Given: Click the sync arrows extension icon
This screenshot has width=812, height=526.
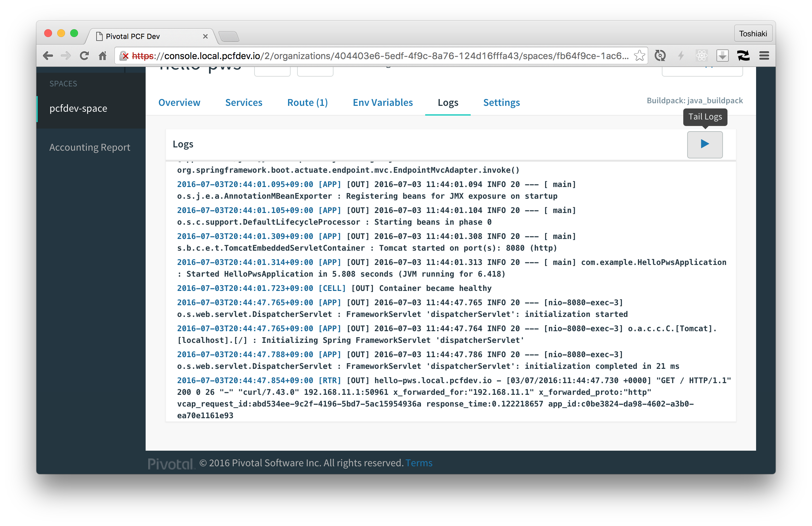Looking at the screenshot, I should click(743, 56).
